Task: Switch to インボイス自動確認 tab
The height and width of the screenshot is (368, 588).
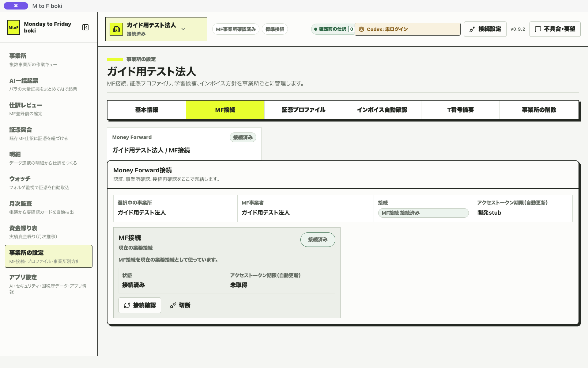Action: coord(382,110)
